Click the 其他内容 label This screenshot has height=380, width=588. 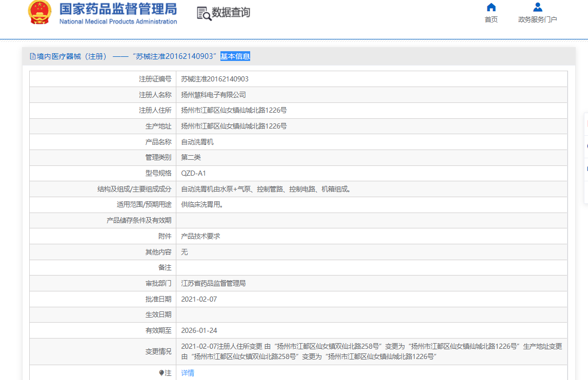tap(158, 252)
